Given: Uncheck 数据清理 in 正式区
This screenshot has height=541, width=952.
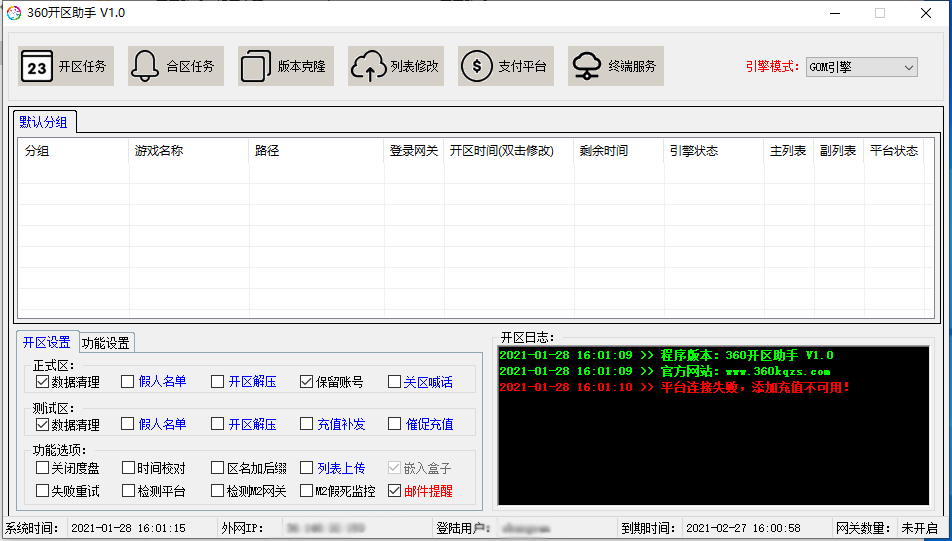Looking at the screenshot, I should click(42, 382).
